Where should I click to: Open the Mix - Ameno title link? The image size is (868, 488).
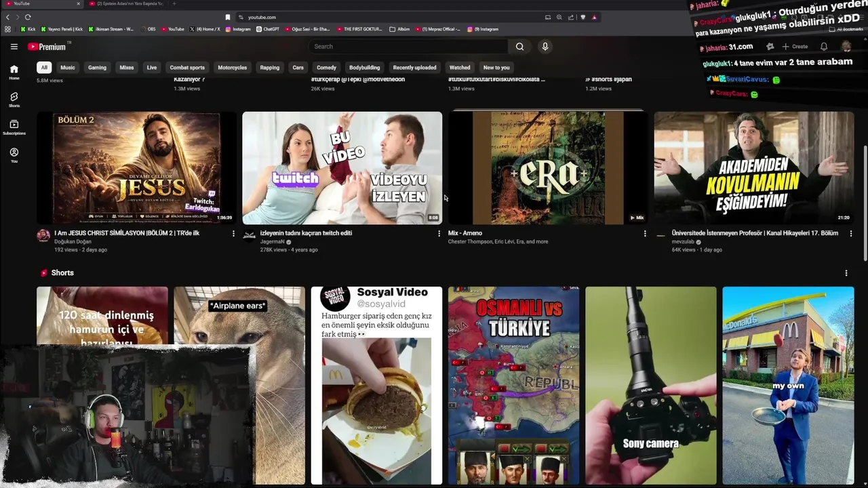[465, 233]
